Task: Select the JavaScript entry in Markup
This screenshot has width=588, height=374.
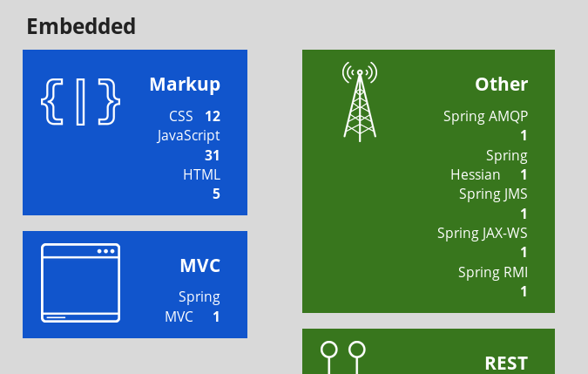Action: click(188, 135)
